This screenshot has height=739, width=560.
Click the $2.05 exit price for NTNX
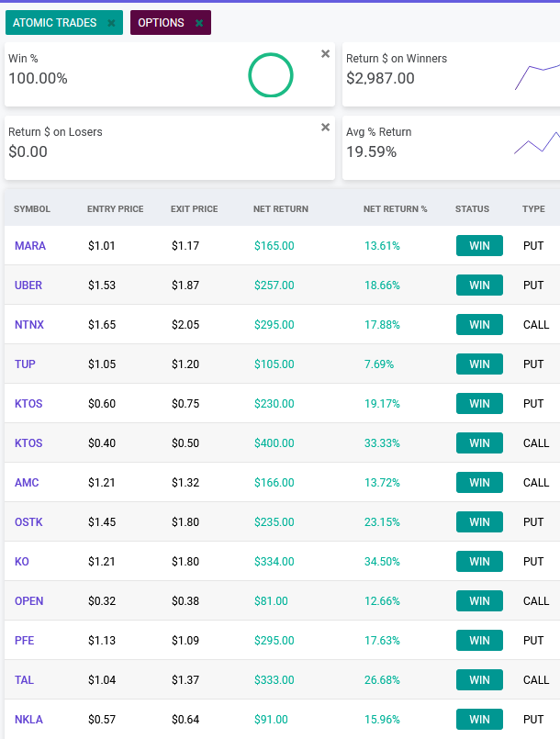point(185,325)
